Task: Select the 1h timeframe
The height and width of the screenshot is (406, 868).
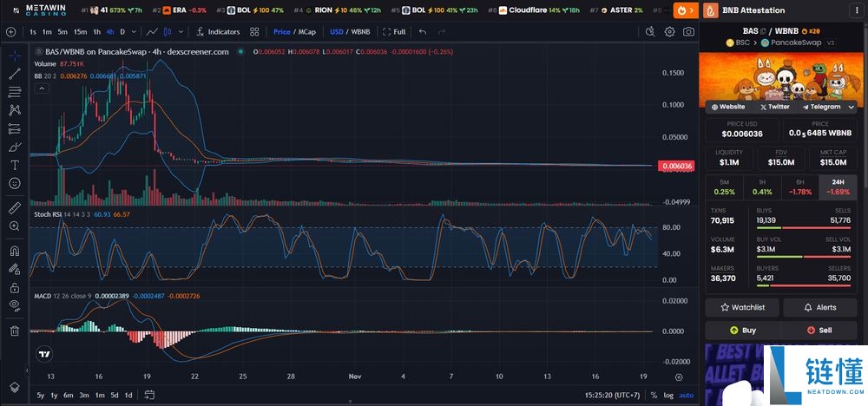Action: 96,31
